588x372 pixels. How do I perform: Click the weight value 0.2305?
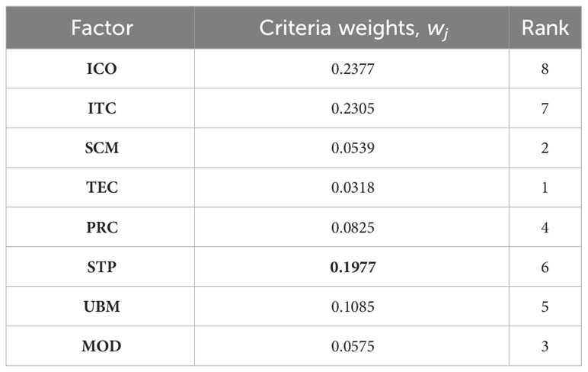[353, 108]
